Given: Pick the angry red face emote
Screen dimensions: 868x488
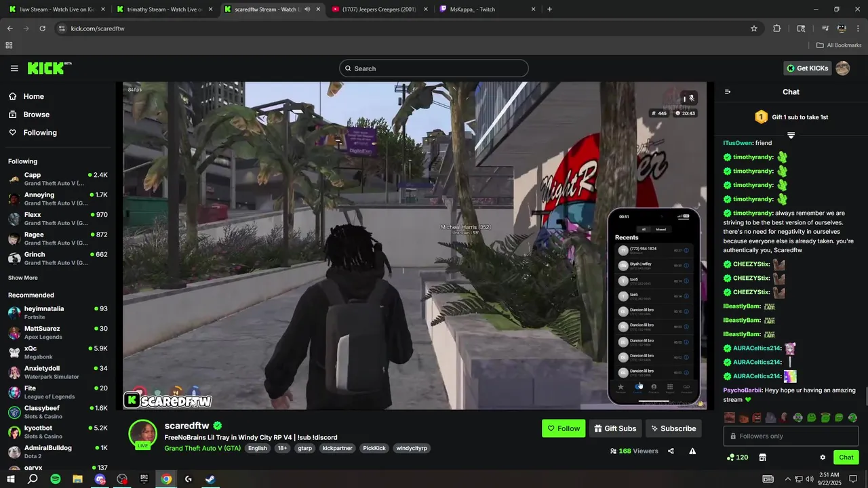Looking at the screenshot, I should 757,418.
